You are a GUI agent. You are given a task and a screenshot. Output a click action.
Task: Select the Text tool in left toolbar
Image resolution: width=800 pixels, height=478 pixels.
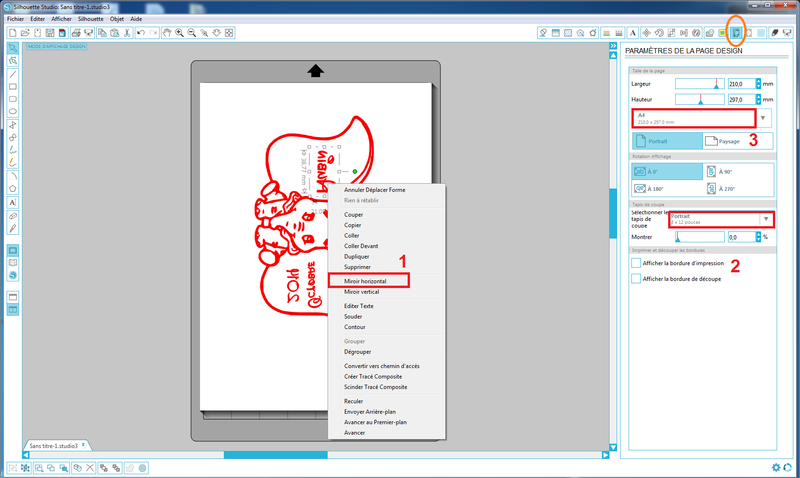[13, 203]
